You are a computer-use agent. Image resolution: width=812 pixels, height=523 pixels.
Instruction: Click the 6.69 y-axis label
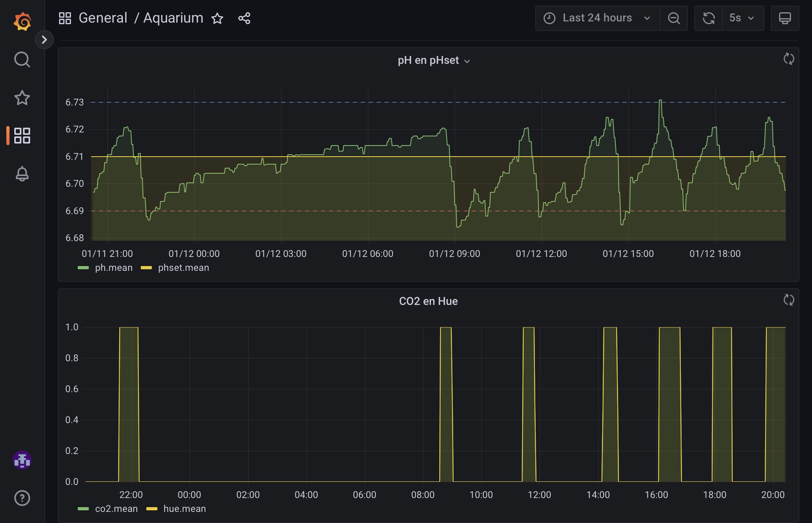coord(75,211)
